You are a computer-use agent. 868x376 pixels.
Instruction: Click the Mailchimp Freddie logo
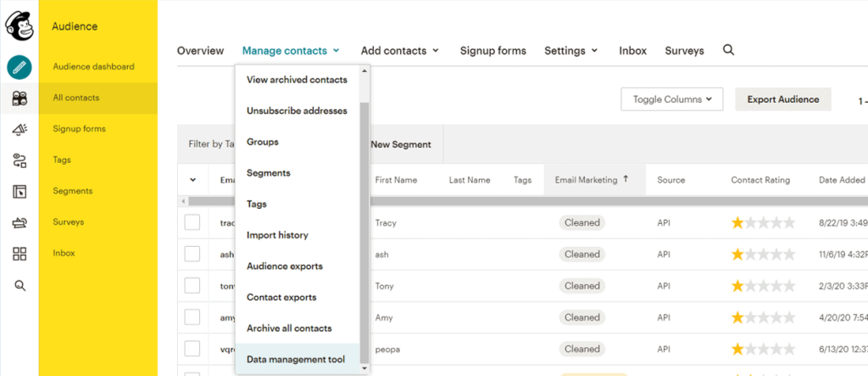(x=19, y=26)
